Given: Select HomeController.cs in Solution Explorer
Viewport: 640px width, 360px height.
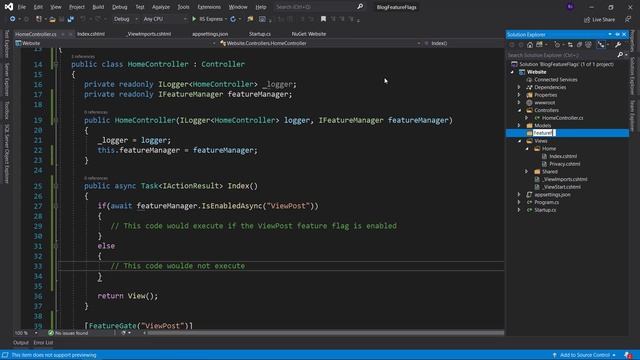Looking at the screenshot, I should point(562,118).
